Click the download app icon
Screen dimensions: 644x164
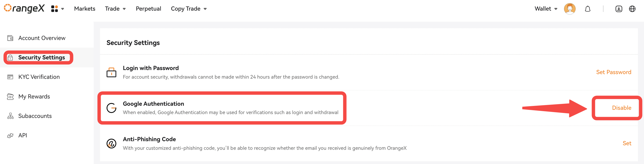pyautogui.click(x=618, y=9)
